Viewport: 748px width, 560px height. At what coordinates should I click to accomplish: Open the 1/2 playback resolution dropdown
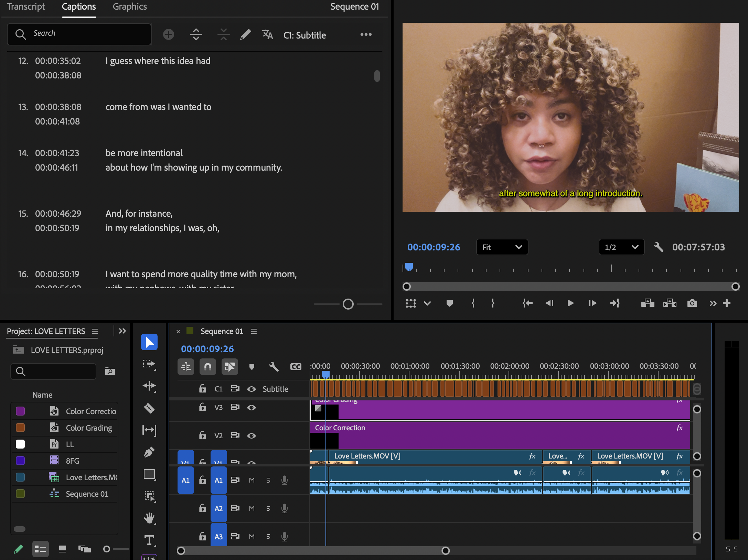(x=621, y=247)
